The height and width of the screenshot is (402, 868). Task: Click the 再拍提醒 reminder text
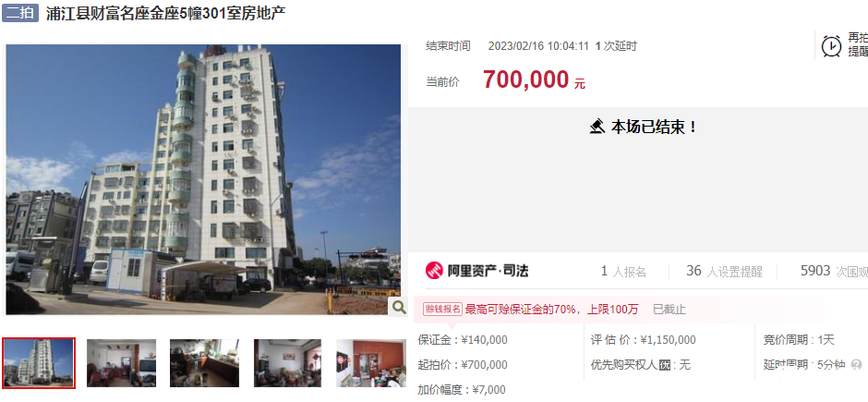(x=858, y=45)
